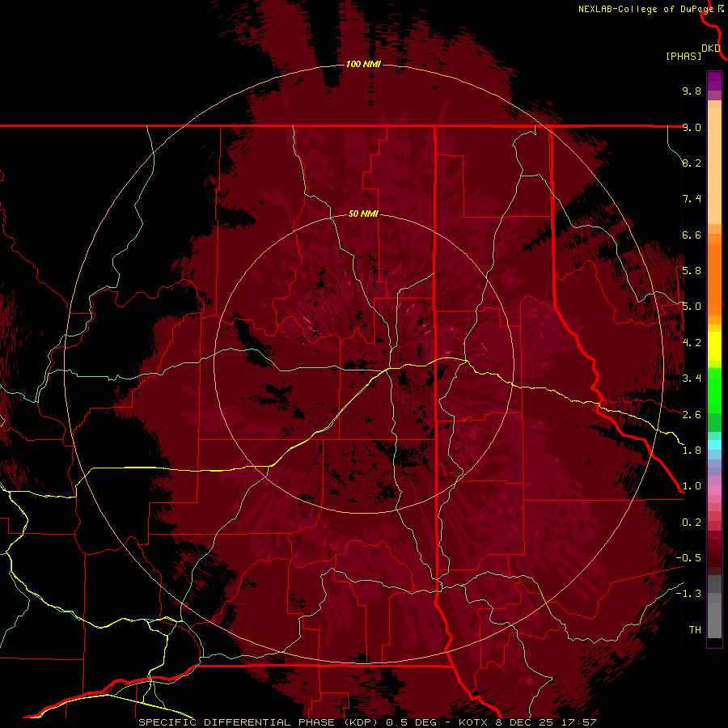Pick the pink band near 1.0

point(714,490)
